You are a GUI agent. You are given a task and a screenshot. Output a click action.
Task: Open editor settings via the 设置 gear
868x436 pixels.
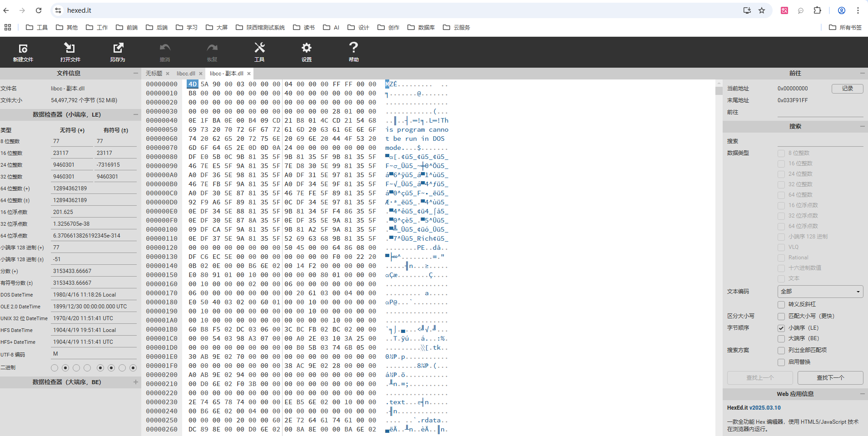[307, 52]
